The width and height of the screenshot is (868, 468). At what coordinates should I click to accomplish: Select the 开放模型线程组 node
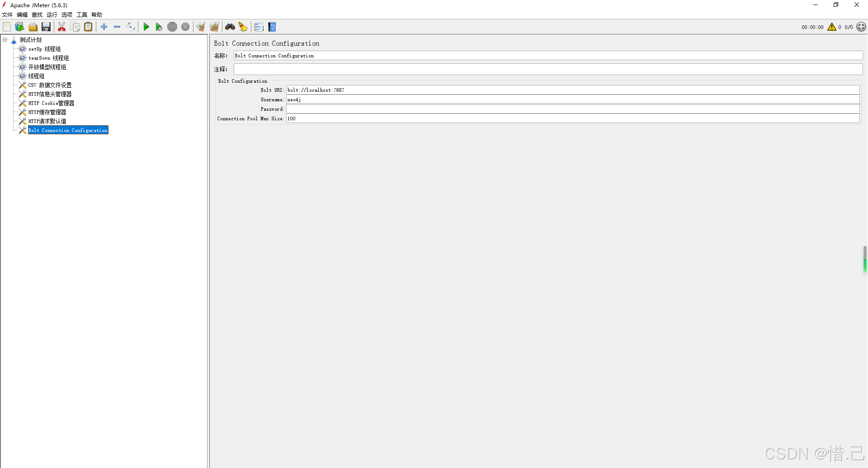(x=47, y=67)
